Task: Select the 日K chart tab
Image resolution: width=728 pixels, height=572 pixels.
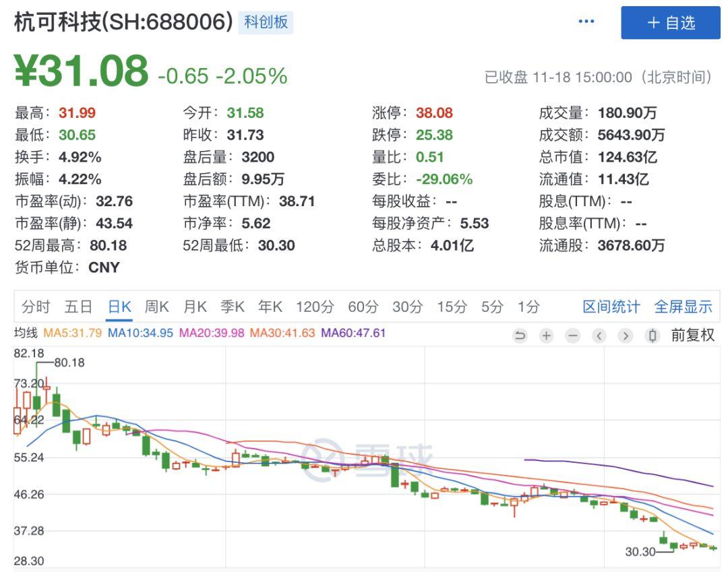Action: click(x=119, y=307)
